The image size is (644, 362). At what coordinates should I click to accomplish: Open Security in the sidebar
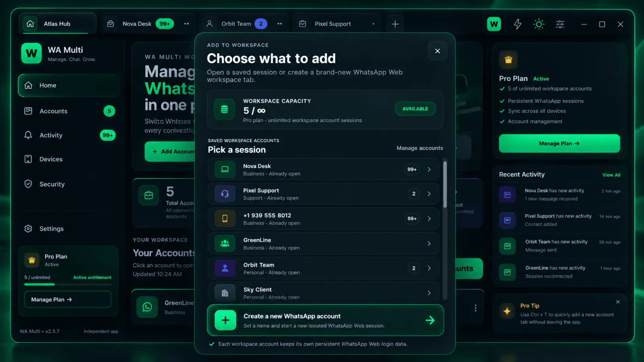69,184
